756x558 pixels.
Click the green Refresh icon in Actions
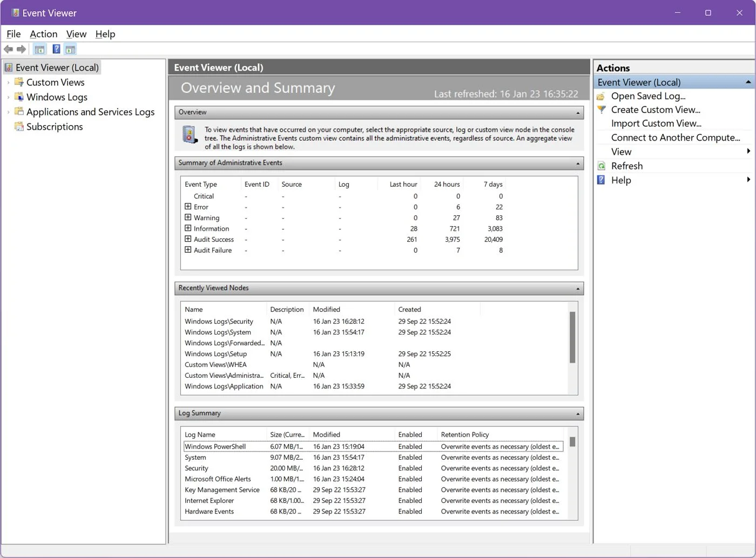[x=601, y=166]
